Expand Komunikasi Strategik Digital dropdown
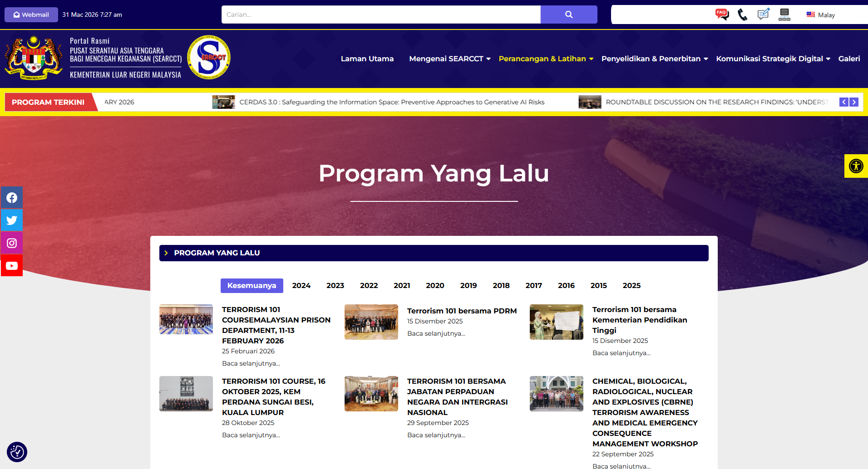This screenshot has width=868, height=469. coord(773,59)
